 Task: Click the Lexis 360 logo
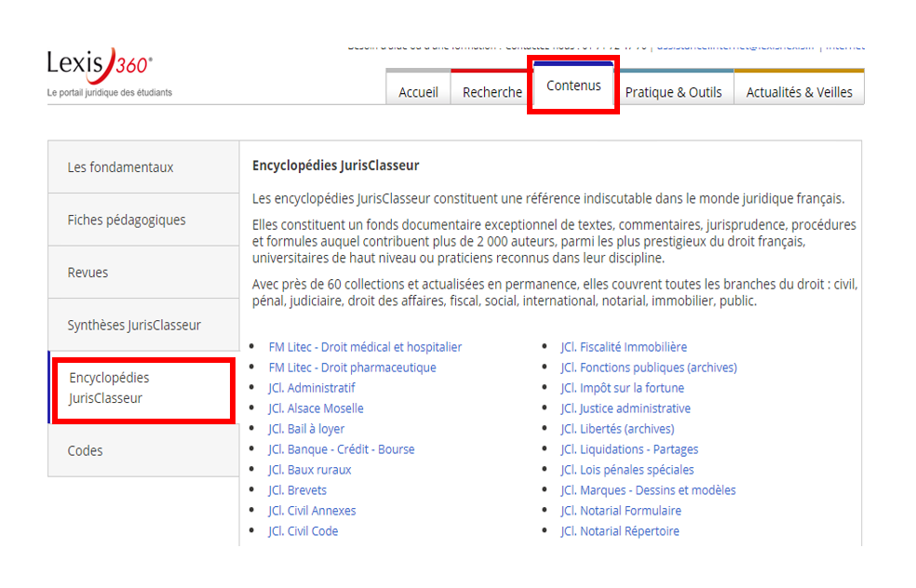[x=100, y=65]
